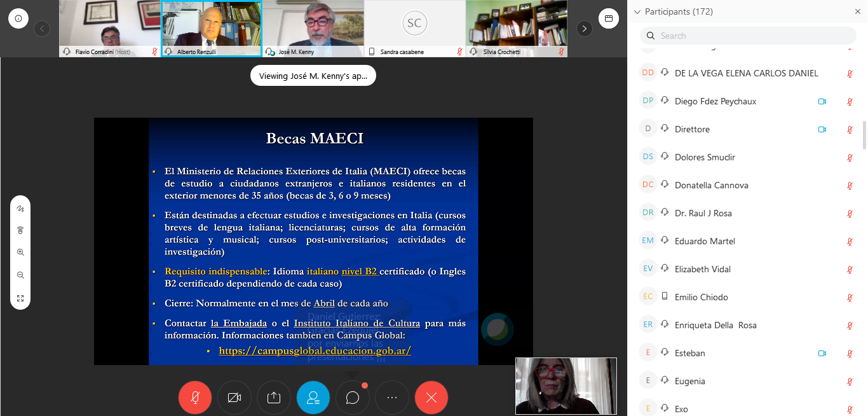This screenshot has height=416, width=868.
Task: Click the DP avatar for Diego Fdez Peychaux
Action: click(x=648, y=101)
